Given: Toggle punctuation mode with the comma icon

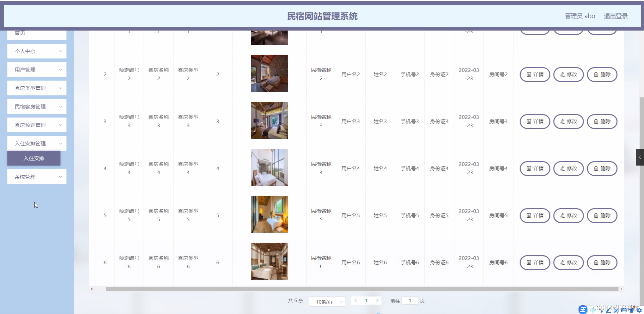Looking at the screenshot, I should tap(602, 310).
